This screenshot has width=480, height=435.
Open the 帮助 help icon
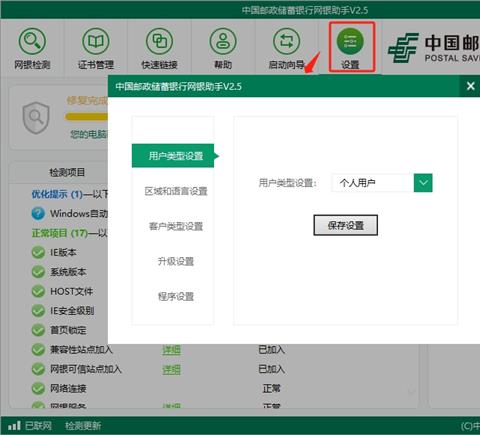(223, 42)
